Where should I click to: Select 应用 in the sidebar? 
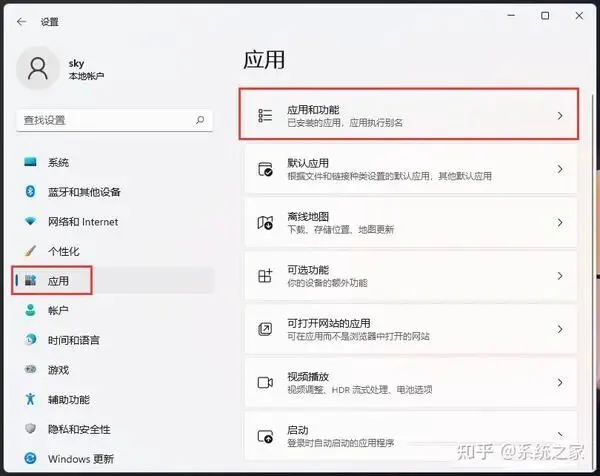pos(113,280)
